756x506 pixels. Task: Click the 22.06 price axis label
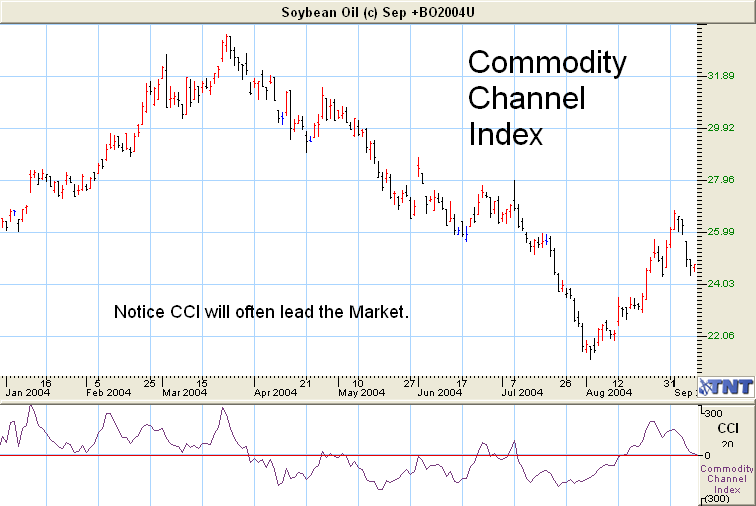(721, 336)
